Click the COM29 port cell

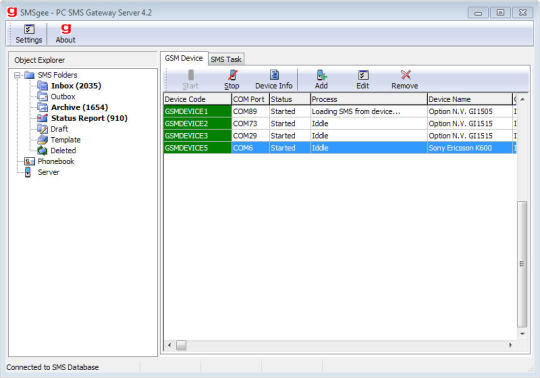tap(250, 136)
